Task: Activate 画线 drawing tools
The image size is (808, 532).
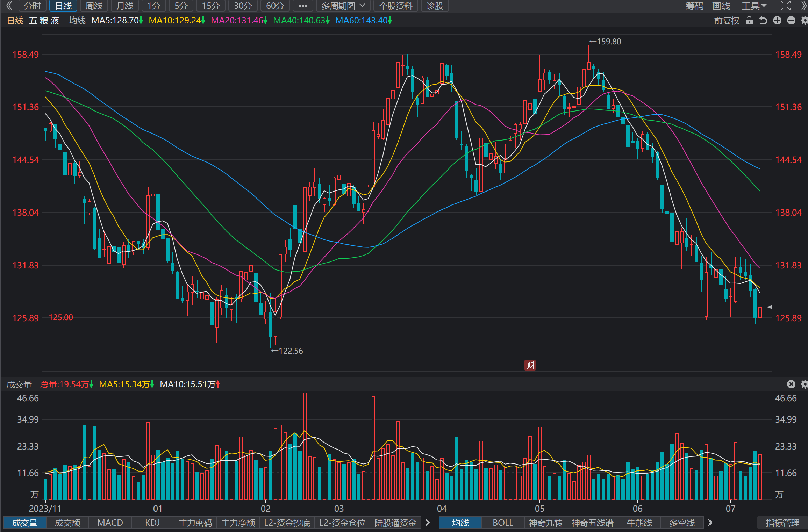Action: 721,6
